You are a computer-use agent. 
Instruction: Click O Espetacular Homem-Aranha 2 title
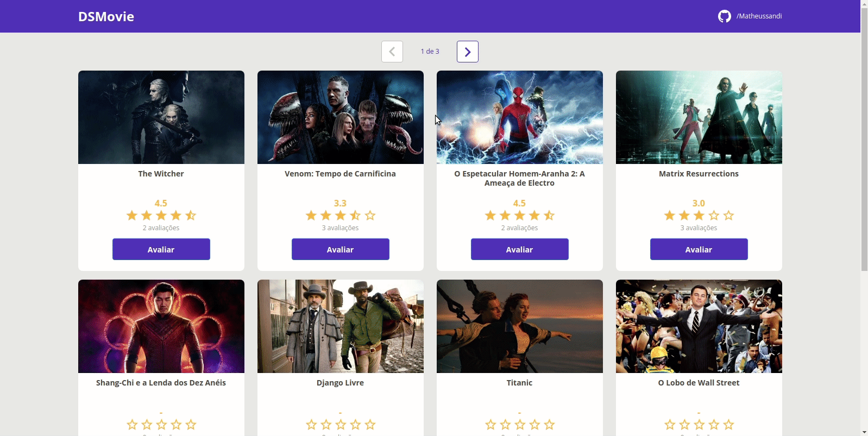click(520, 178)
